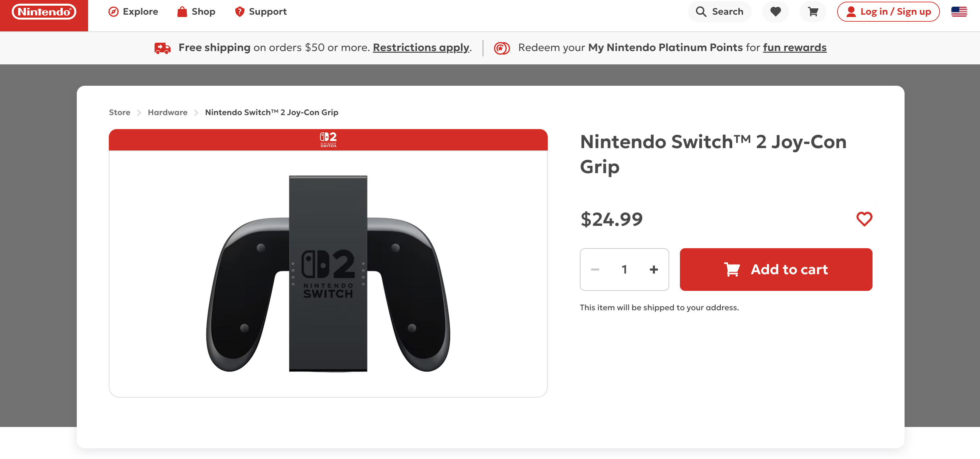The height and width of the screenshot is (459, 980).
Task: Add product to wish list with heart
Action: coord(864,219)
